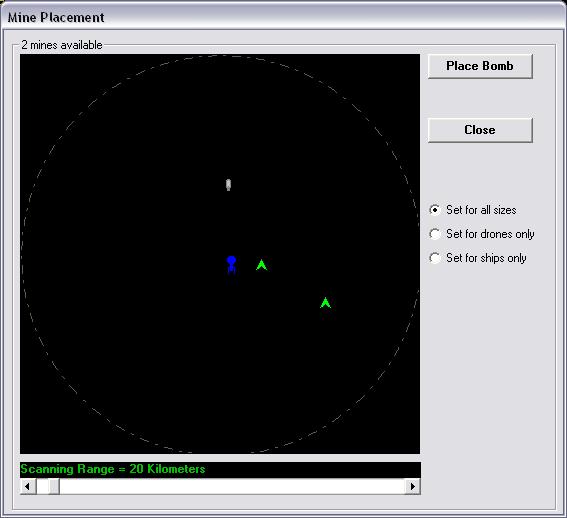Click the scan range scrollbar's left arrow
Viewport: 567px width, 518px height.
coord(28,487)
